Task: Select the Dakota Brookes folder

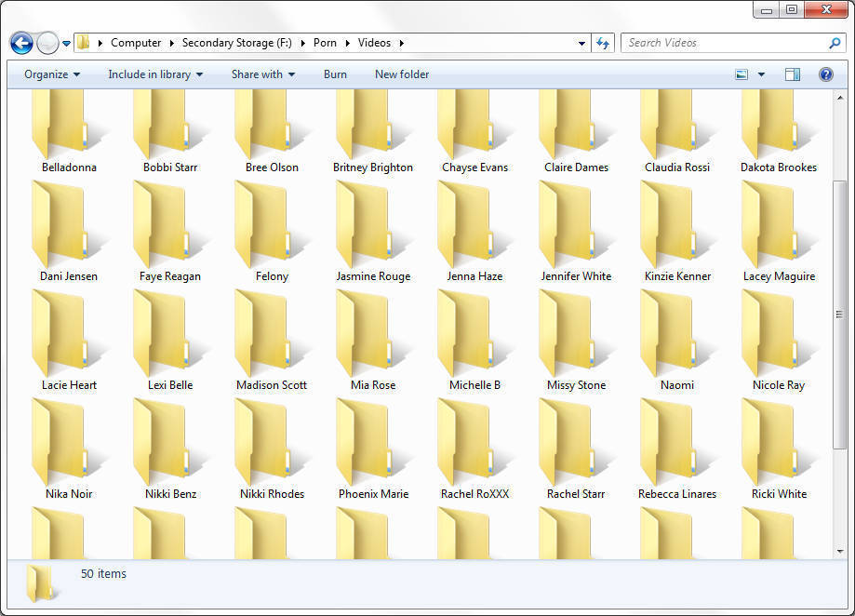Action: 779,132
